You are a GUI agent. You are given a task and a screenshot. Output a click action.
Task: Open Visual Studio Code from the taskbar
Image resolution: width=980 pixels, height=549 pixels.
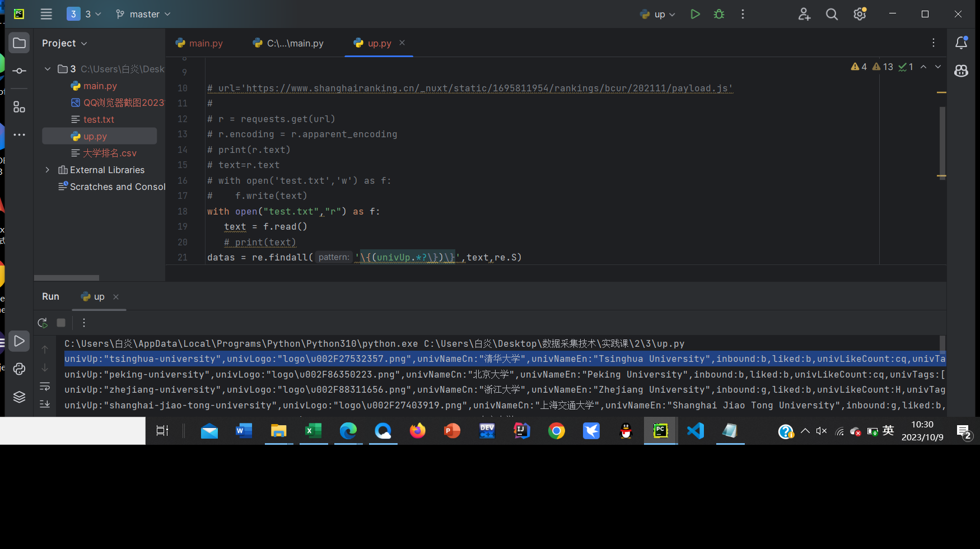[x=695, y=431]
